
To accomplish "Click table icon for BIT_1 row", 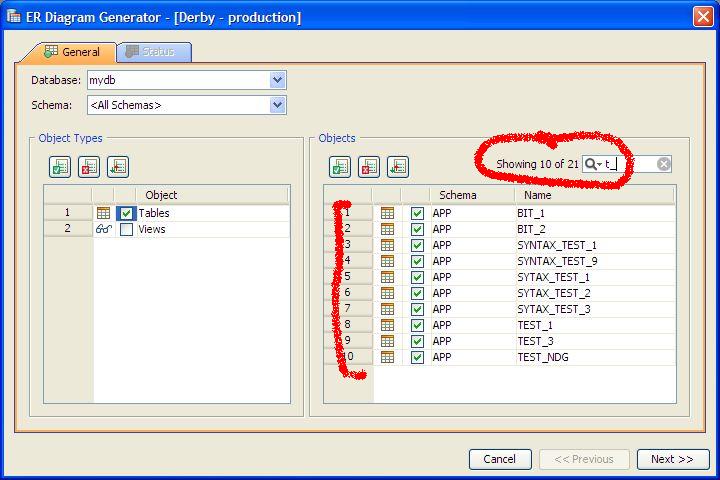I will (x=388, y=213).
